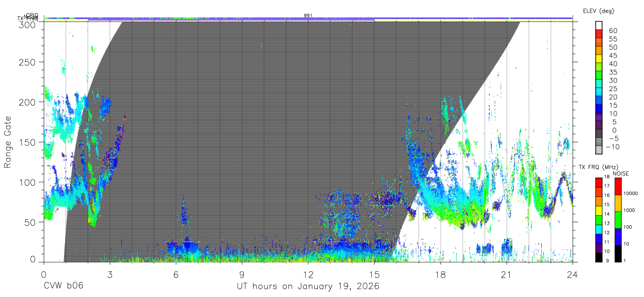
Task: Click the 'NOISE' legend title
Action: click(621, 173)
